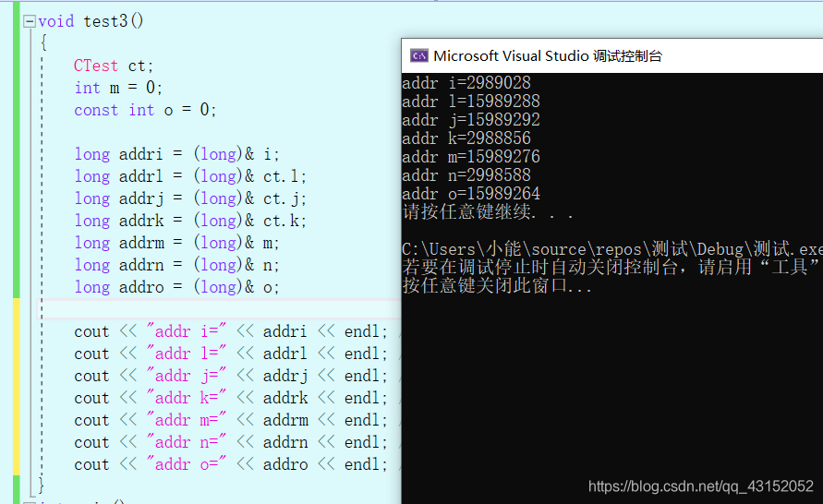Click the '请按任意键继续' console line
This screenshot has height=504, width=823.
(488, 212)
